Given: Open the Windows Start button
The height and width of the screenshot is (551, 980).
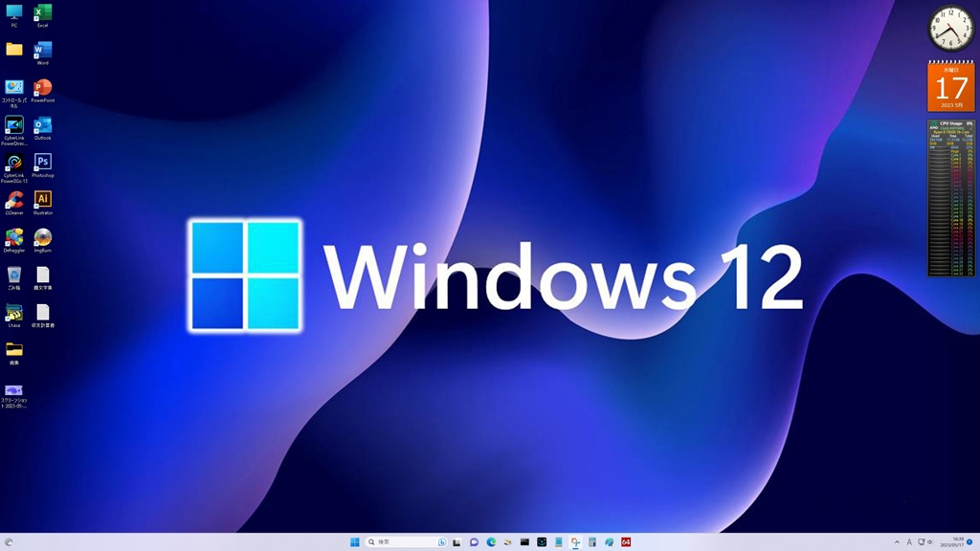Looking at the screenshot, I should (354, 541).
